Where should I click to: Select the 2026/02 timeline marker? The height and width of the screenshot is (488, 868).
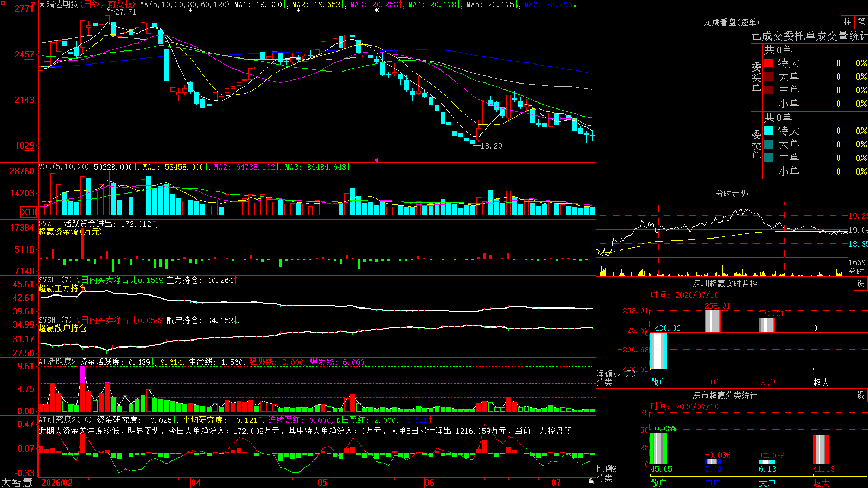57,483
